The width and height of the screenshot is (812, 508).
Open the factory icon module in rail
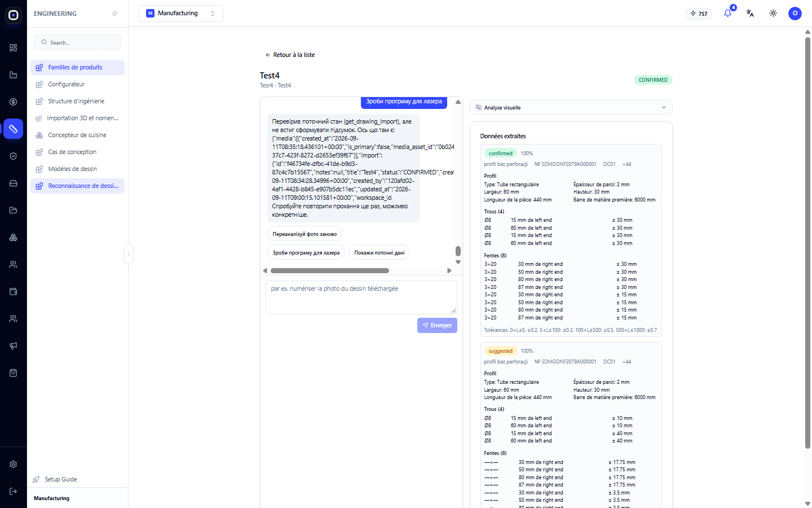pos(14,75)
